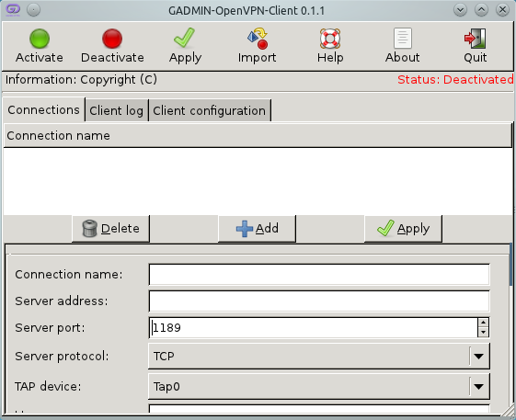Screen dimensions: 516x420
Task: Click the green Activate icon
Action: (x=40, y=39)
